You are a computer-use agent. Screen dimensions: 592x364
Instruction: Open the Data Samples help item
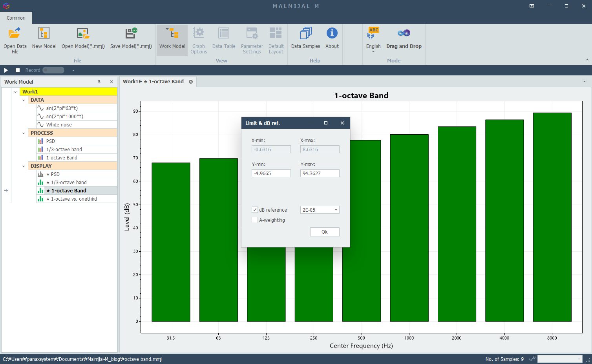(305, 33)
